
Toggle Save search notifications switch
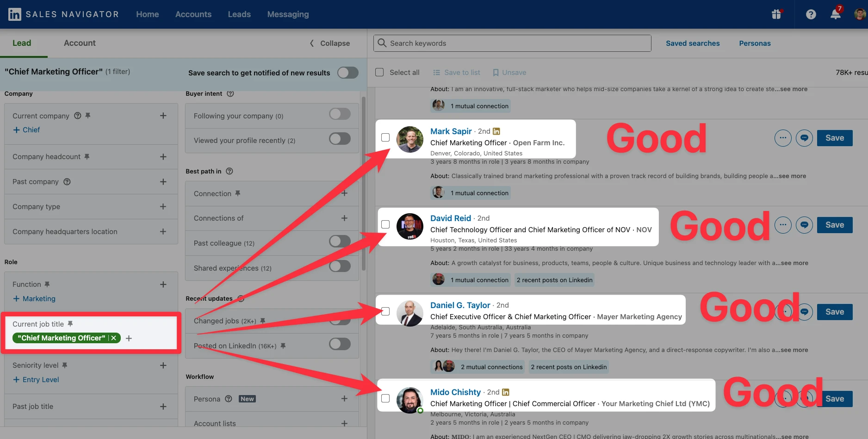click(x=348, y=73)
